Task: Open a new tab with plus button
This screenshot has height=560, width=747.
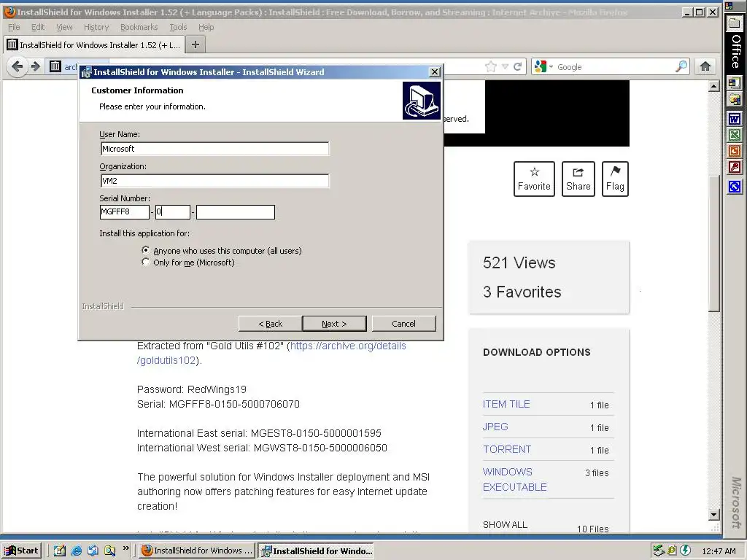Action: [196, 44]
